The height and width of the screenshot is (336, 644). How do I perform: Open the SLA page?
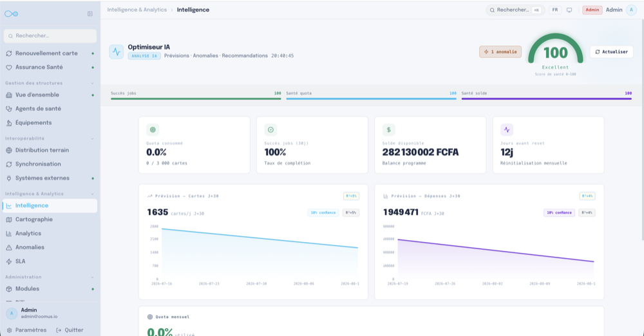50,261
